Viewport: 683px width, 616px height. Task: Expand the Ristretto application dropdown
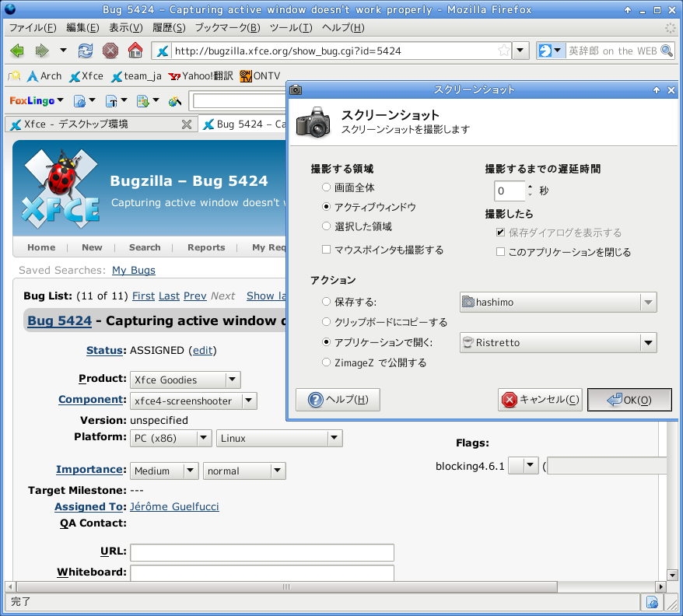click(647, 343)
